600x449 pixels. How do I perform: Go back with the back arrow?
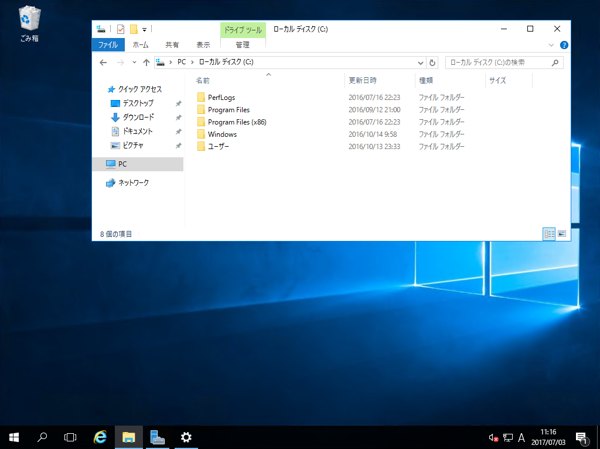(x=103, y=62)
